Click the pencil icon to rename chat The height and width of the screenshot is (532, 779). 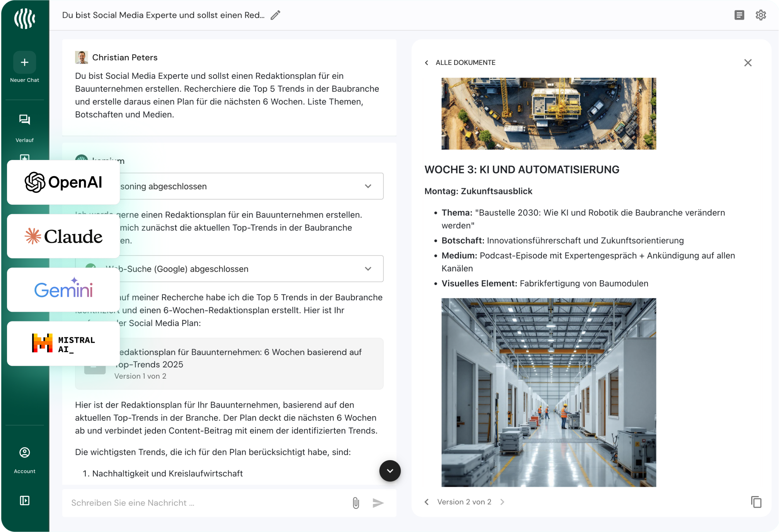[x=275, y=15]
